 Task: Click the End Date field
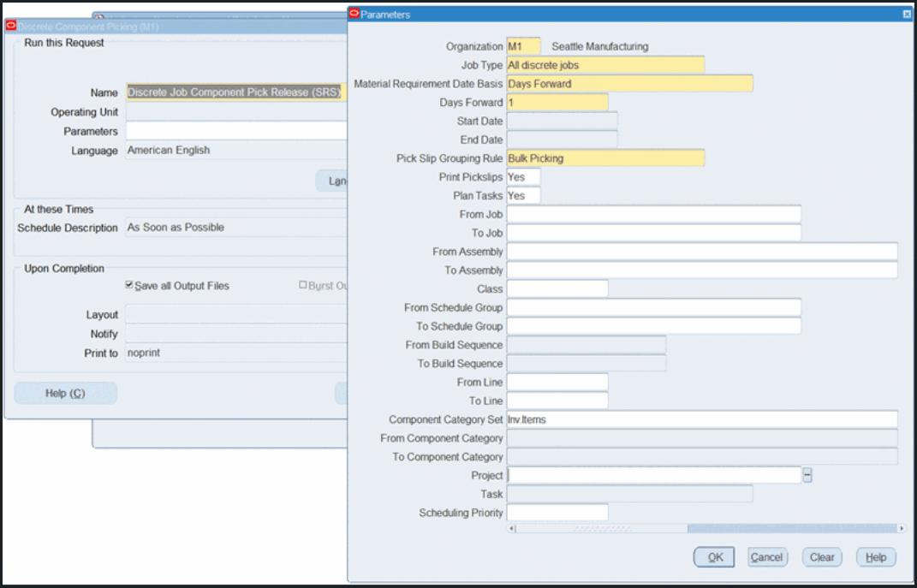562,140
